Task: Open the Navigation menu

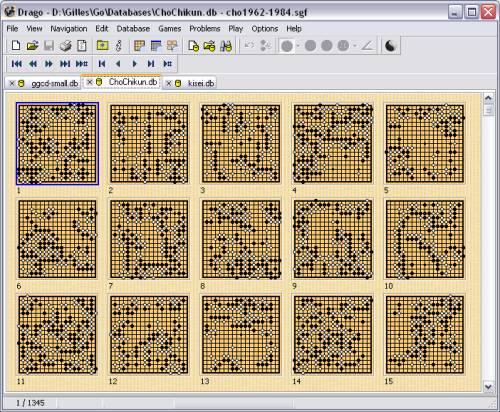Action: (x=69, y=29)
